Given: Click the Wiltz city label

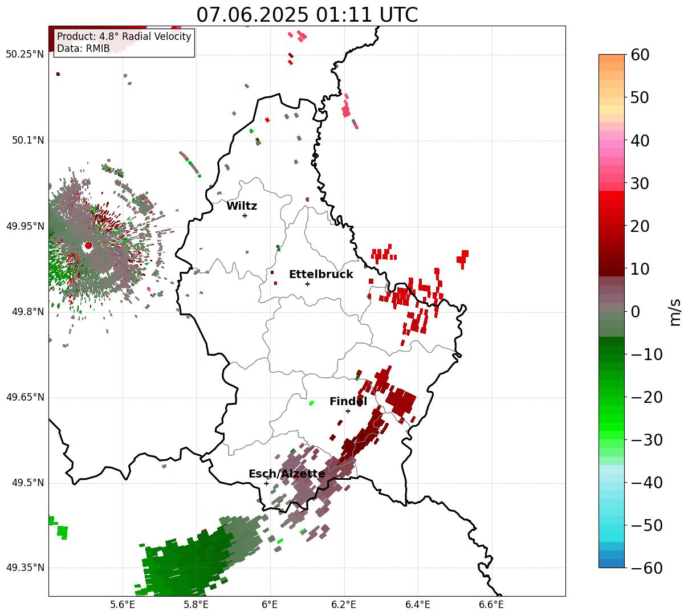Looking at the screenshot, I should [x=242, y=206].
